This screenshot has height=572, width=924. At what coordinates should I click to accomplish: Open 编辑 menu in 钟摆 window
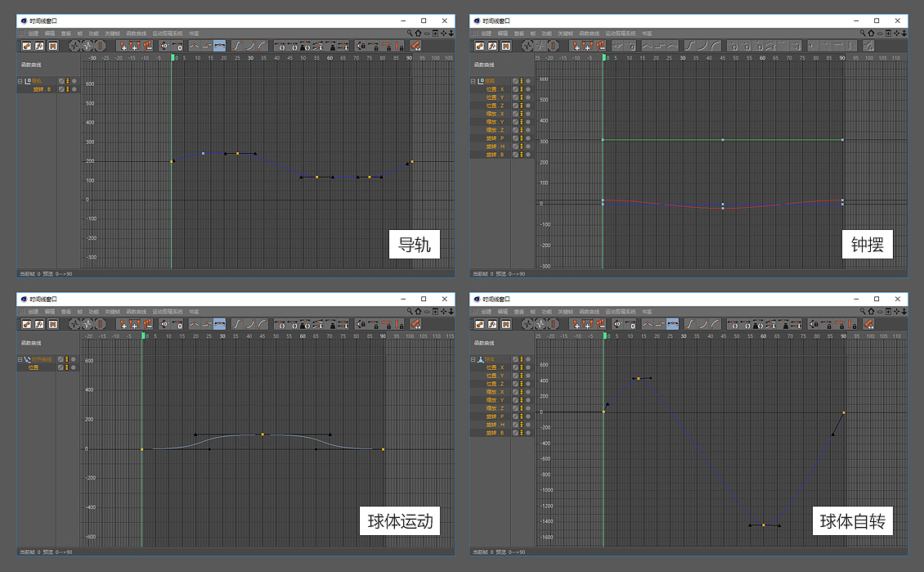click(503, 34)
